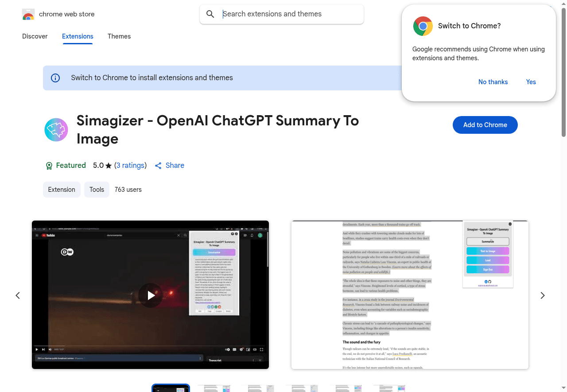The width and height of the screenshot is (567, 392).
Task: Click the magnifying glass search icon
Action: click(210, 14)
